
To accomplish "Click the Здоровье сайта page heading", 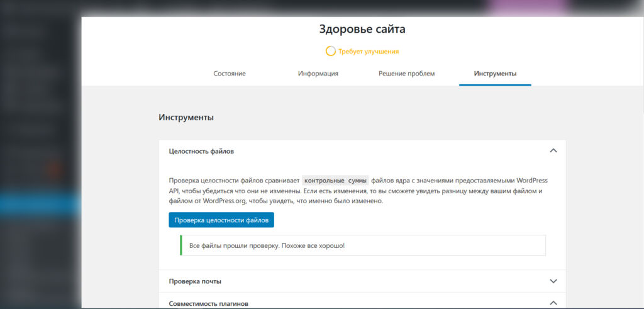I will pos(362,29).
